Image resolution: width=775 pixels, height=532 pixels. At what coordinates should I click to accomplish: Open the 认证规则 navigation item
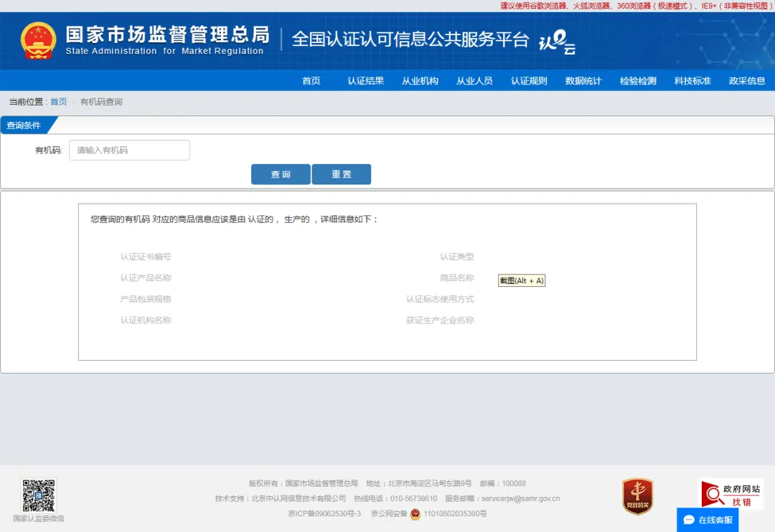click(529, 81)
